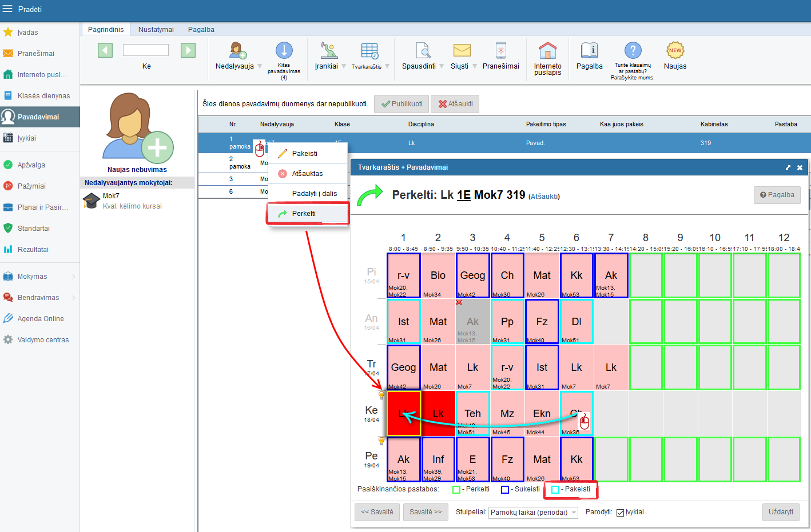Click the Publikuoti button
Image resolution: width=811 pixels, height=532 pixels.
point(401,104)
